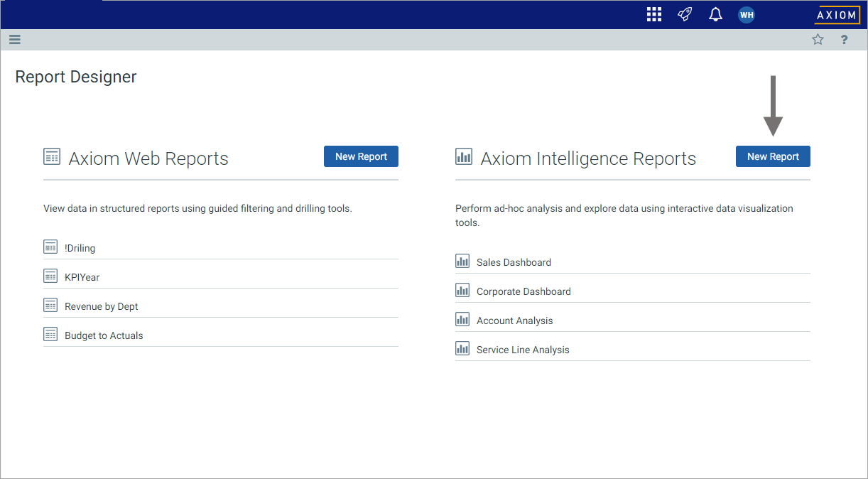This screenshot has height=479, width=868.
Task: Open the KPIYear web report
Action: pyautogui.click(x=82, y=277)
